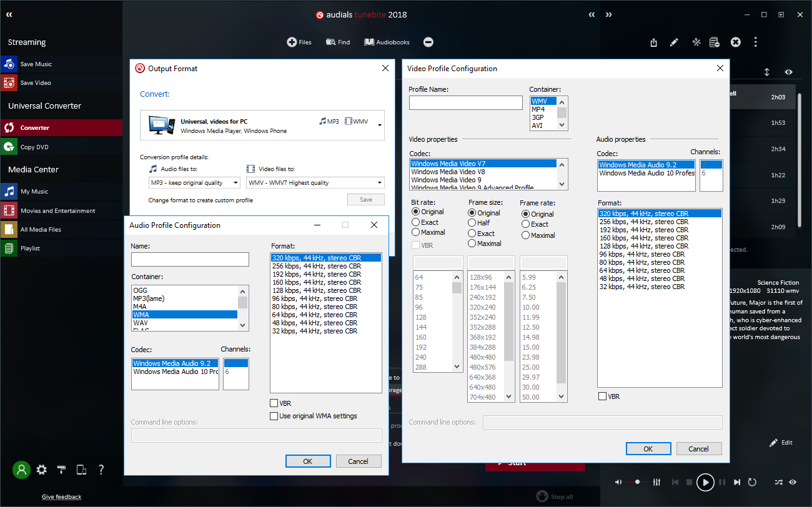Image resolution: width=812 pixels, height=507 pixels.
Task: Open Audiobooks import button
Action: tap(387, 42)
